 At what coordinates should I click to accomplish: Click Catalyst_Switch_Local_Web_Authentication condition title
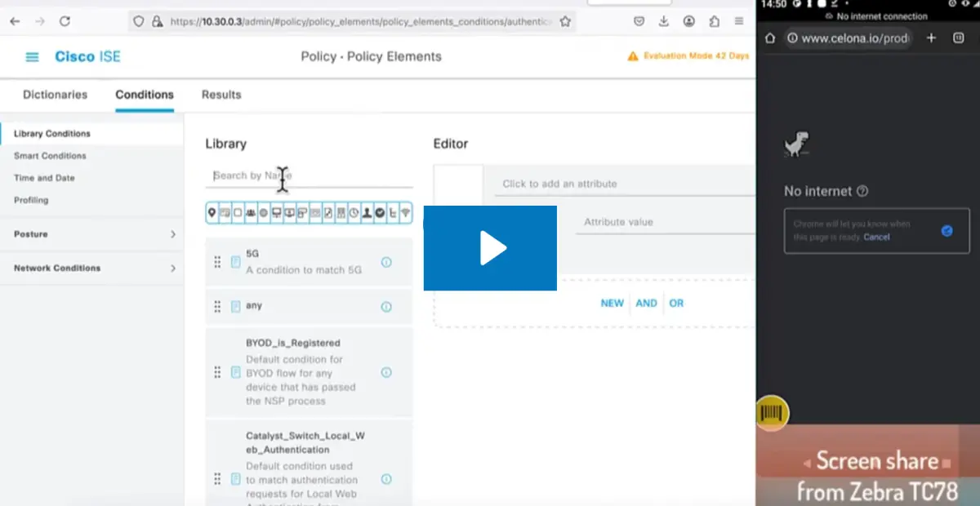[x=305, y=442]
